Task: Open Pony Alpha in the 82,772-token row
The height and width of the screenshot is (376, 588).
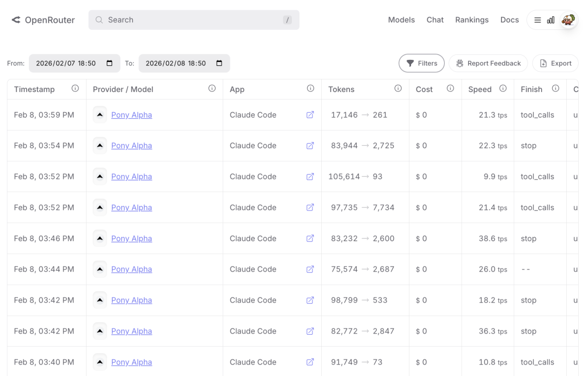Action: (x=132, y=331)
